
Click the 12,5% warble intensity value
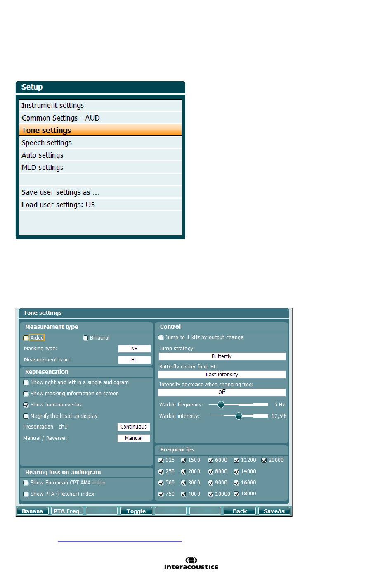click(x=279, y=416)
